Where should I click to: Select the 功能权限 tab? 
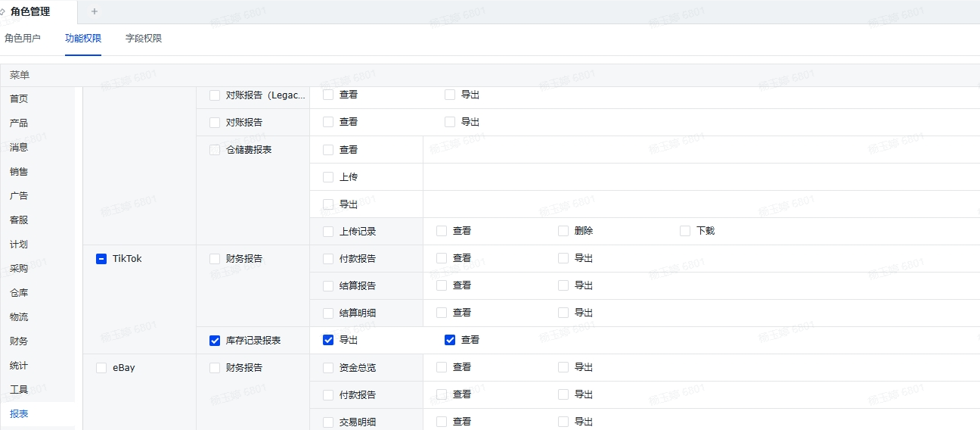pos(83,38)
